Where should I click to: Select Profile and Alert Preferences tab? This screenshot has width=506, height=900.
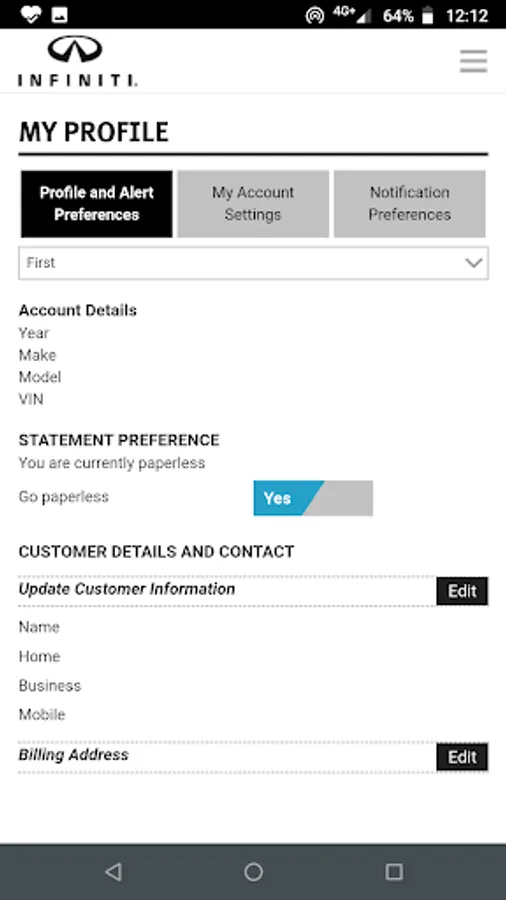[96, 203]
